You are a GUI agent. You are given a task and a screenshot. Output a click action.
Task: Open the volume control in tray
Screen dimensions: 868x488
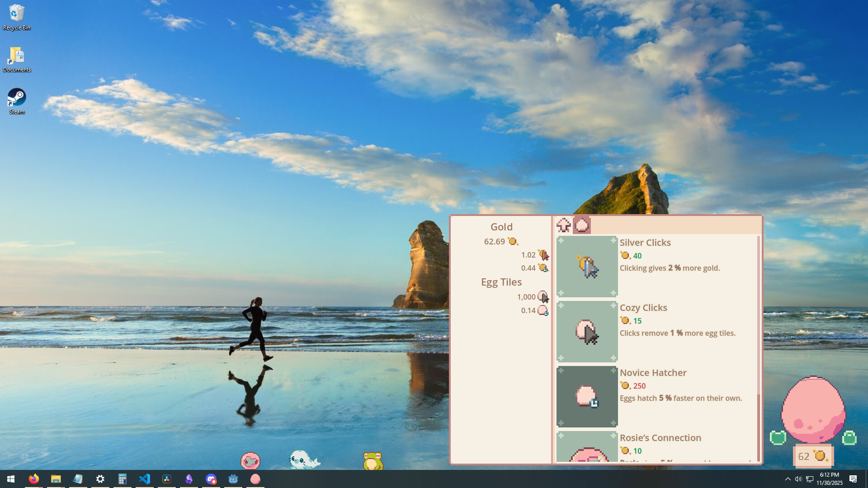coord(798,479)
